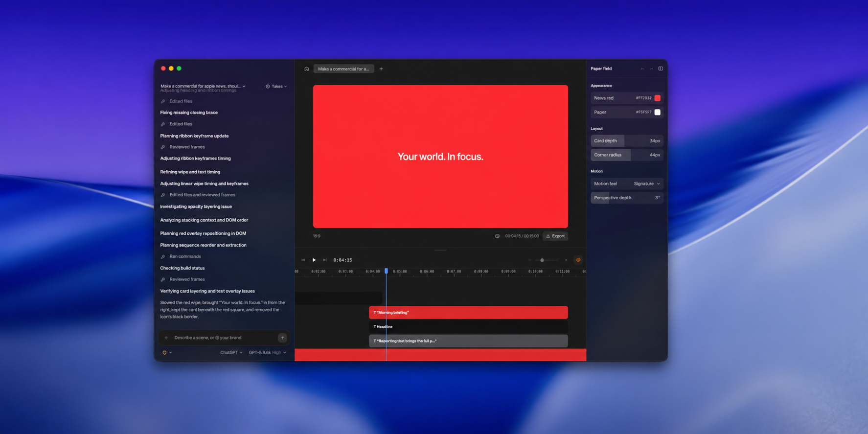Click the wrench icon next to Reviewed frames under Checking build status
Image resolution: width=868 pixels, height=434 pixels.
(163, 280)
